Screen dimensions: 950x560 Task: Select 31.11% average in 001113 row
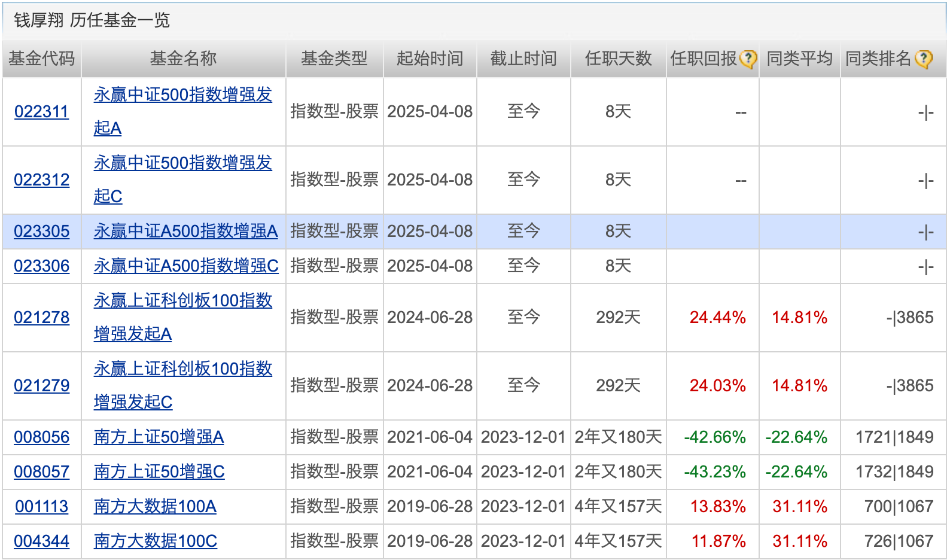coord(800,507)
